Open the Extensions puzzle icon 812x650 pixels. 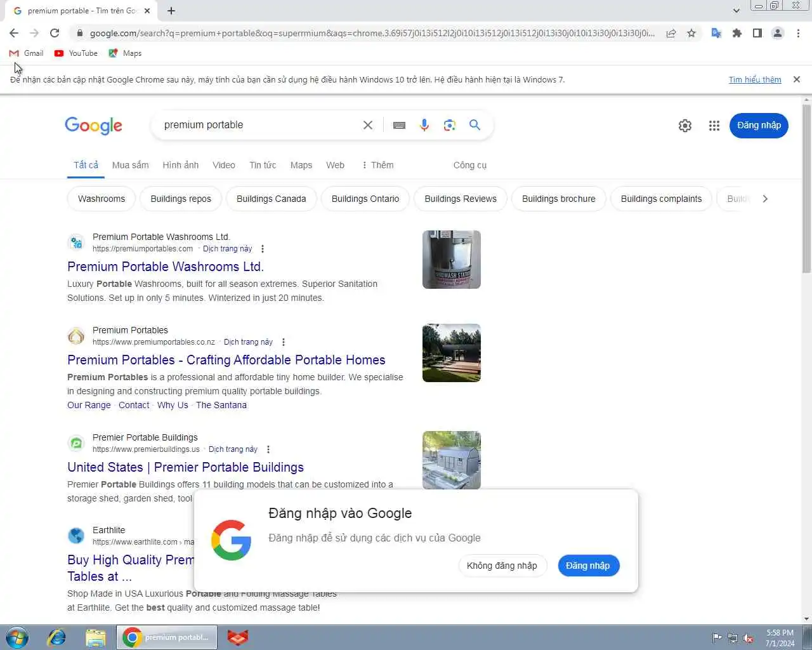click(737, 33)
